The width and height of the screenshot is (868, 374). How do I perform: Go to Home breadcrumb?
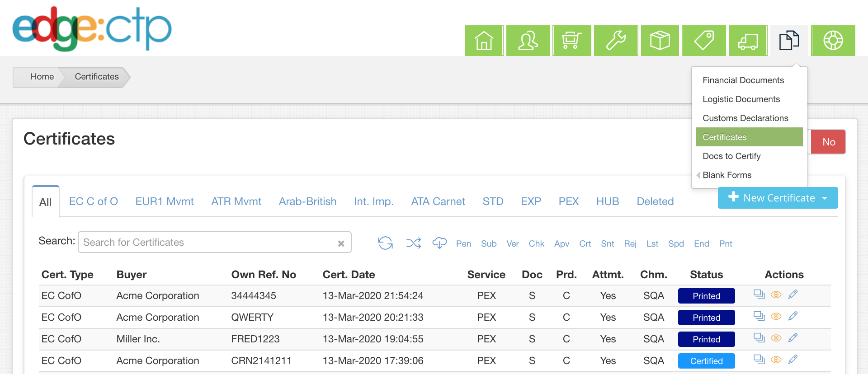pos(42,77)
